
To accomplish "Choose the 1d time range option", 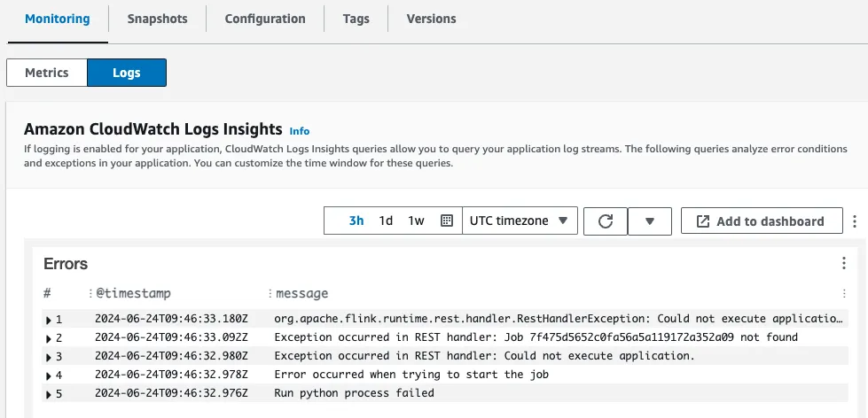I will click(x=386, y=221).
